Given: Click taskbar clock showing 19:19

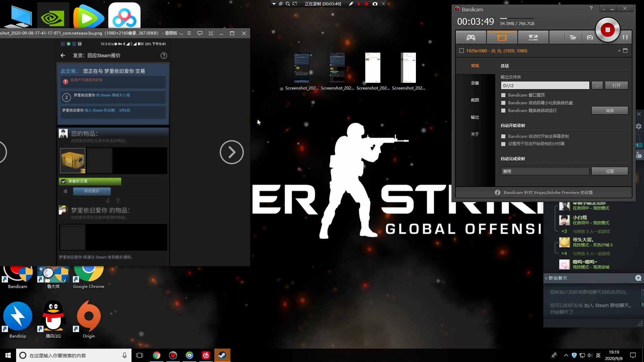Looking at the screenshot, I should (614, 355).
